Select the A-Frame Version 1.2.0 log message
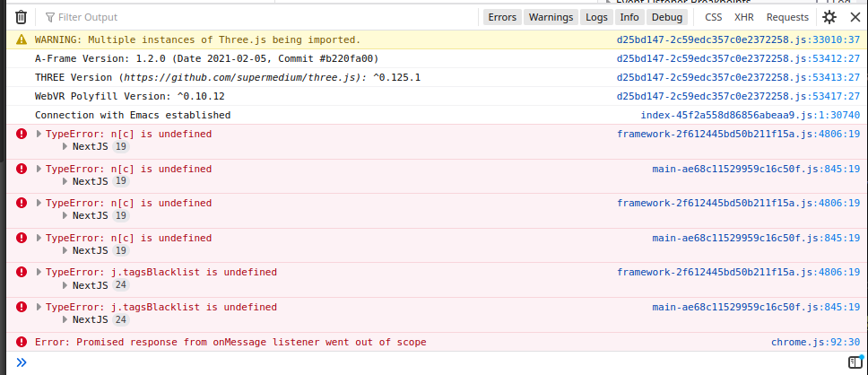This screenshot has width=868, height=375. tap(206, 58)
